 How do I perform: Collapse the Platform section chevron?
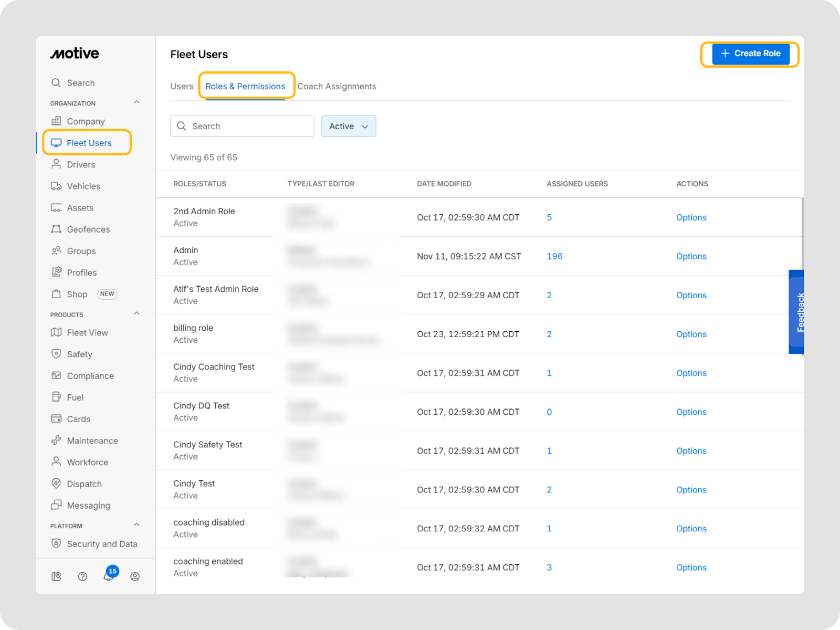tap(136, 525)
